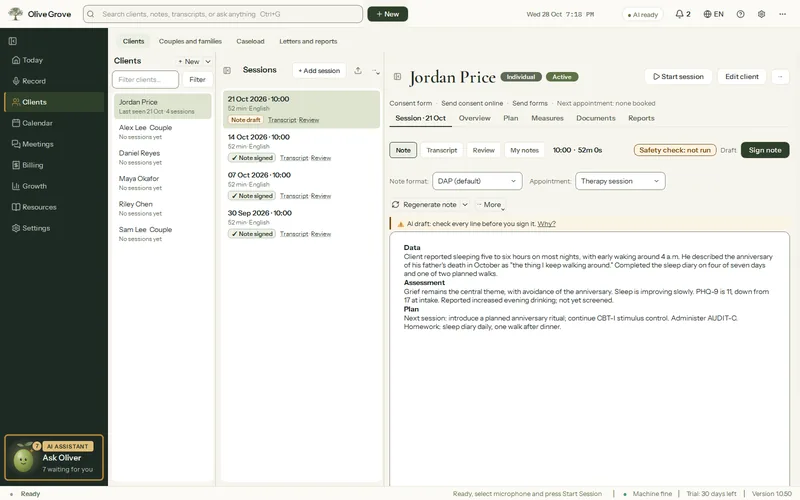Click Regenerate note button
The height and width of the screenshot is (500, 800).
[x=424, y=205]
